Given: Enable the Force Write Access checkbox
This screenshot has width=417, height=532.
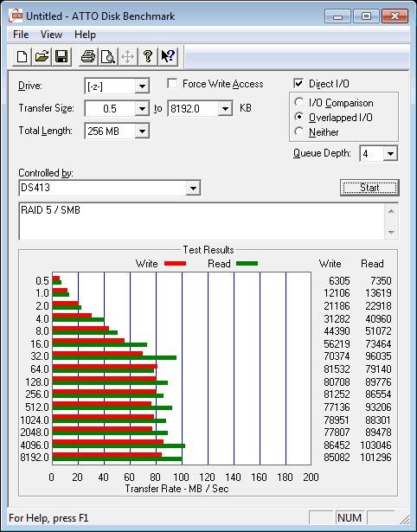Looking at the screenshot, I should 172,83.
